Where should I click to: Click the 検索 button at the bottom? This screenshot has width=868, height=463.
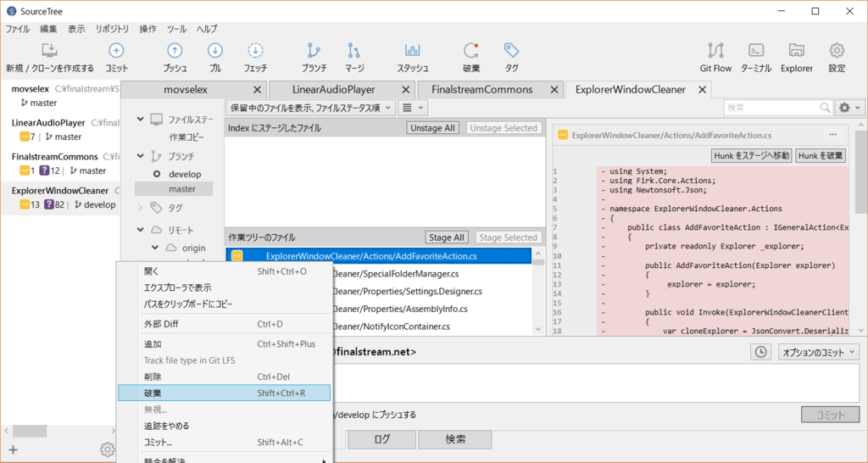tap(455, 439)
